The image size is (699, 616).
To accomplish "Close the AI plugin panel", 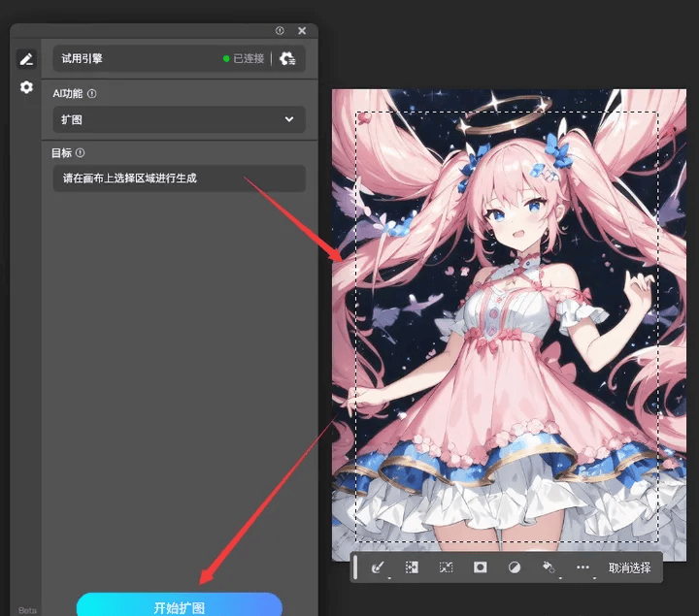I will point(302,30).
